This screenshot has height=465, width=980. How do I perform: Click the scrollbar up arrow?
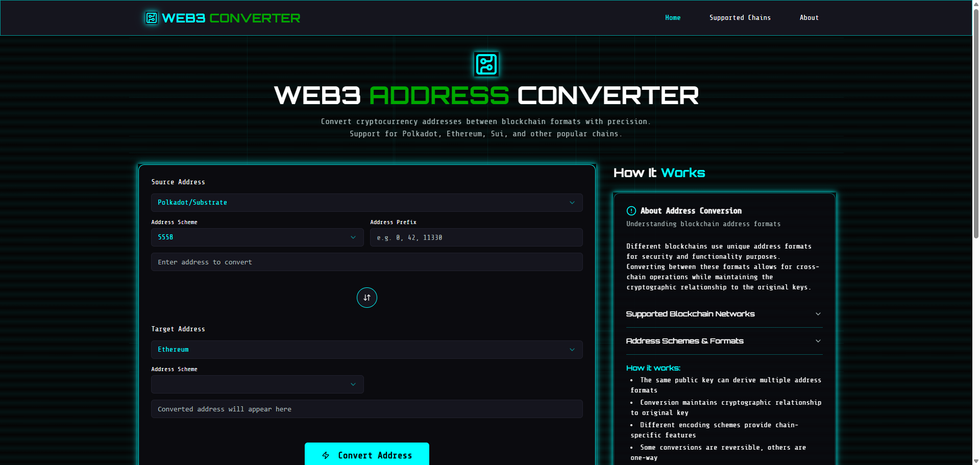click(x=975, y=3)
